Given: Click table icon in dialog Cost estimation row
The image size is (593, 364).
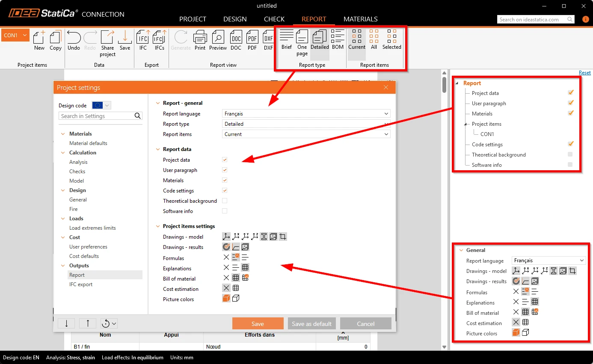Looking at the screenshot, I should tap(236, 289).
